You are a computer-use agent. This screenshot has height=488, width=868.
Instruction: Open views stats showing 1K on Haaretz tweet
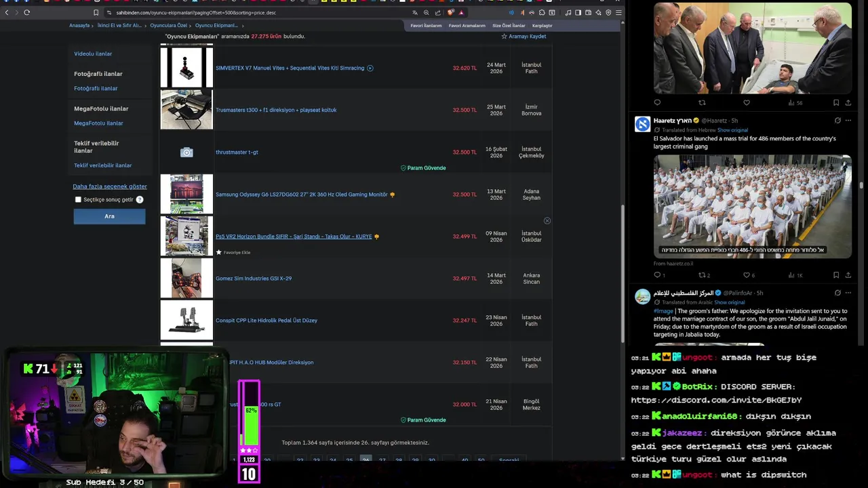pos(795,275)
